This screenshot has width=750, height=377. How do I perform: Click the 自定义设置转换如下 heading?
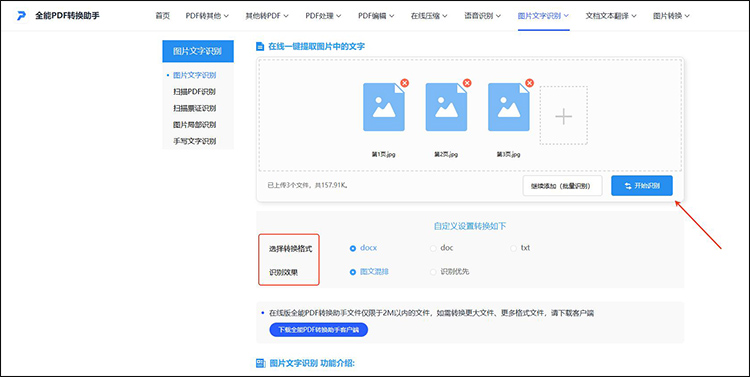470,226
